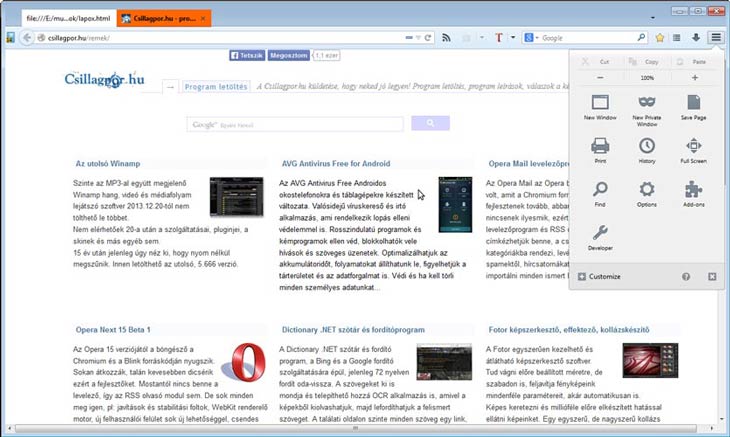Click the Fotor screenshot thumbnail

click(x=650, y=360)
